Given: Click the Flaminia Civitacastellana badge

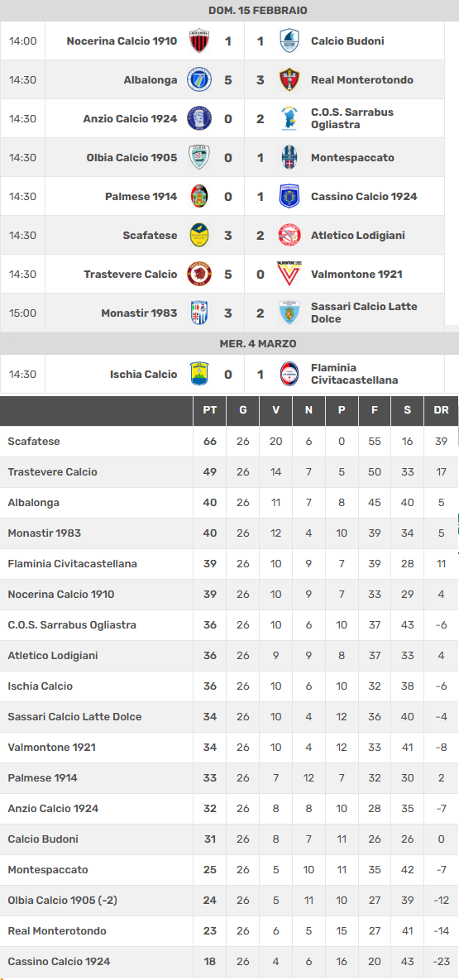Looking at the screenshot, I should [289, 374].
